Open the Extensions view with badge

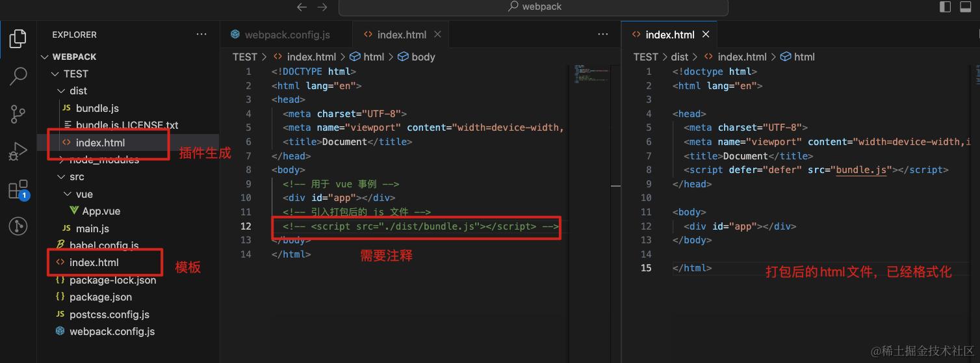pos(18,190)
